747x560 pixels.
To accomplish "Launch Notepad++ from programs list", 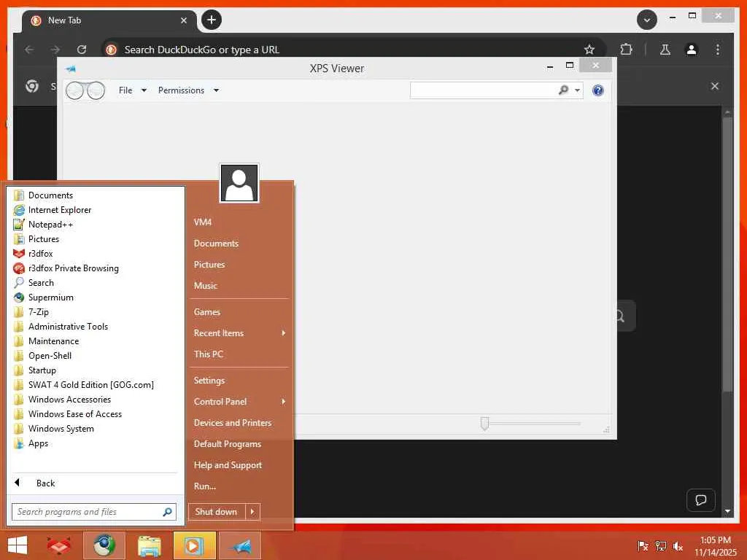I will (x=50, y=225).
